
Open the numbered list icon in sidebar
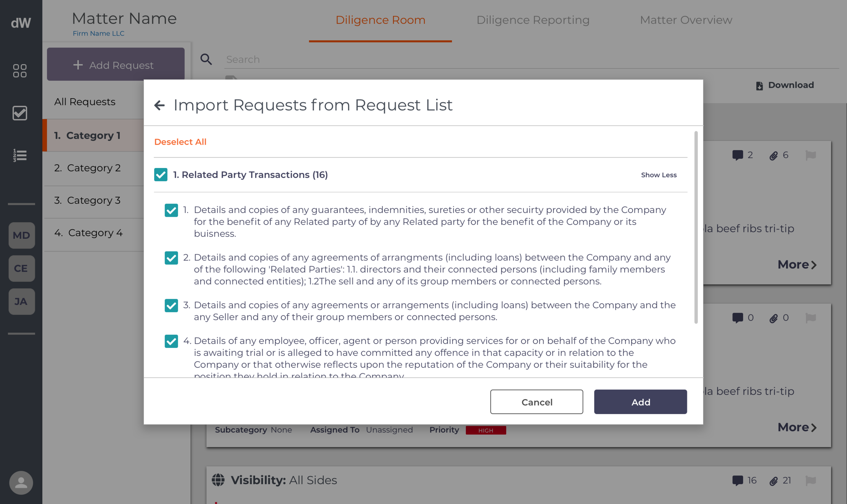pos(20,155)
